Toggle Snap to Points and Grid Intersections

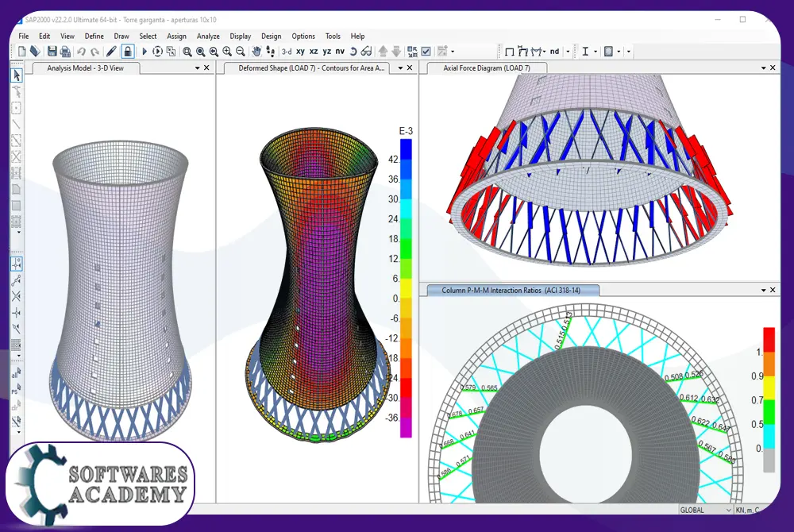click(x=17, y=264)
